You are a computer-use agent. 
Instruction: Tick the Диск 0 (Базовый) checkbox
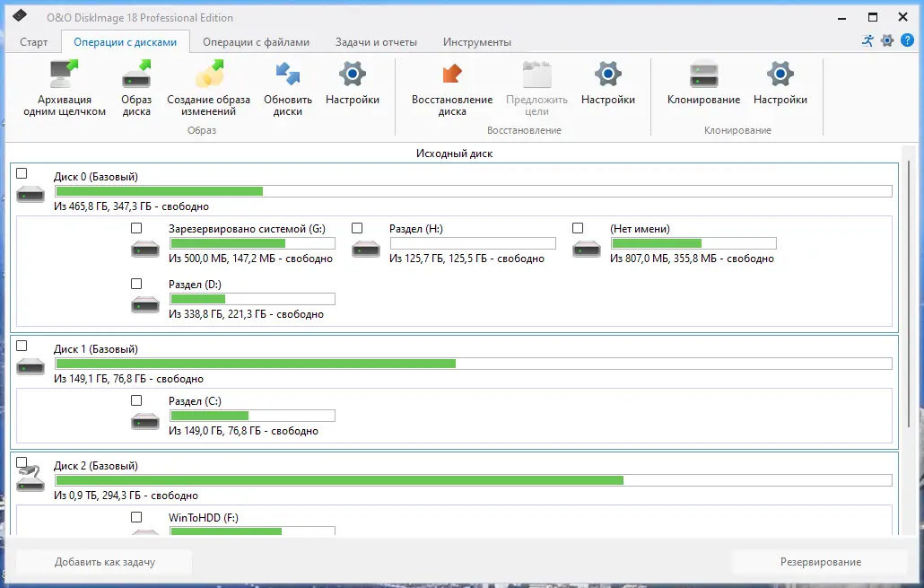pyautogui.click(x=22, y=173)
